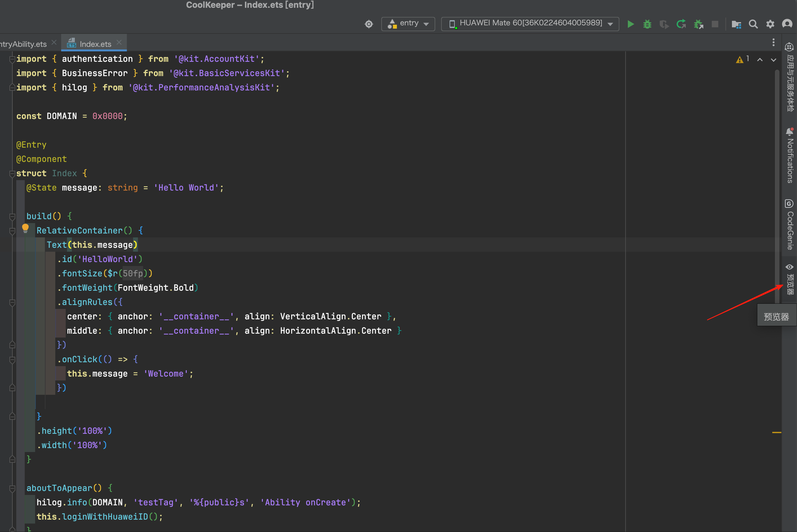This screenshot has height=532, width=797.
Task: Run the entry module with green play button
Action: pyautogui.click(x=630, y=24)
